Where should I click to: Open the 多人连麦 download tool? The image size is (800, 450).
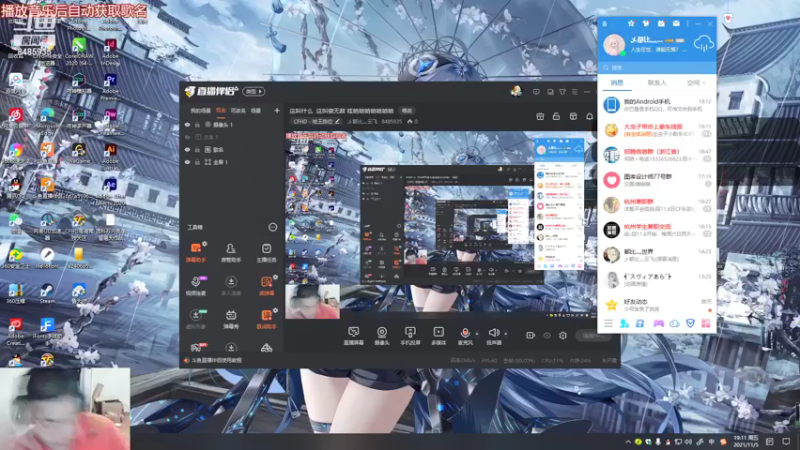[231, 286]
